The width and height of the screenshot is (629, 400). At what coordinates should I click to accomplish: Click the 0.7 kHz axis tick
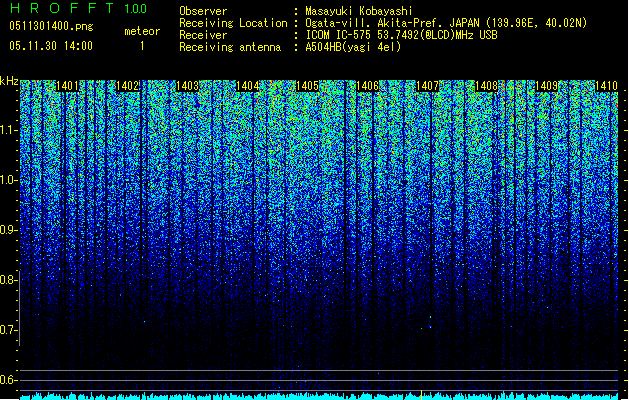tap(9, 330)
